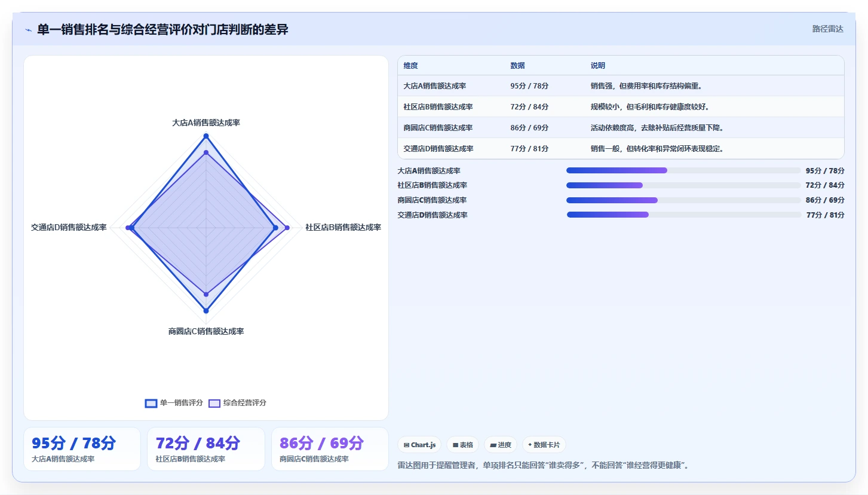Open the 95分 / 78分 data card
Screen dimensions: 868x495
[82, 449]
